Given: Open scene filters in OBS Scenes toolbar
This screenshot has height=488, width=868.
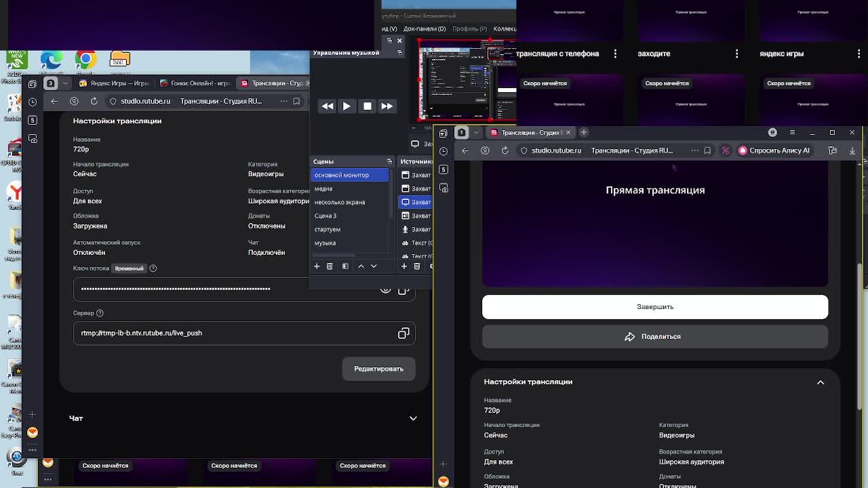Looking at the screenshot, I should (345, 266).
